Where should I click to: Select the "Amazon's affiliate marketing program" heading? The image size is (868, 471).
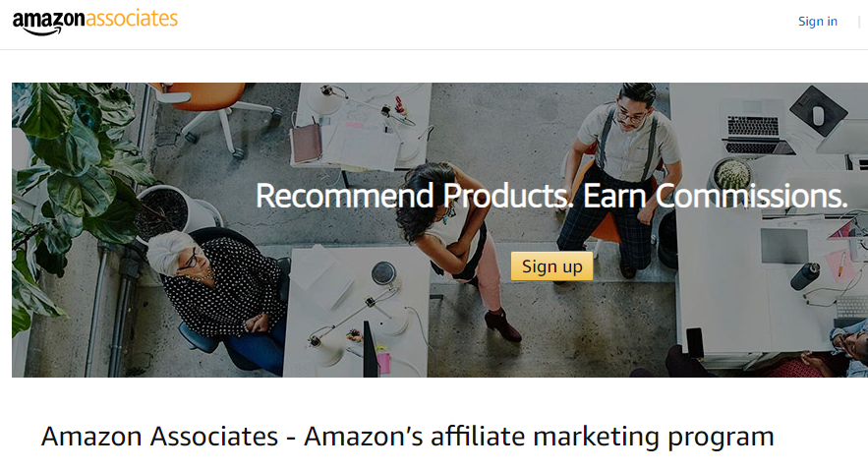[539, 437]
